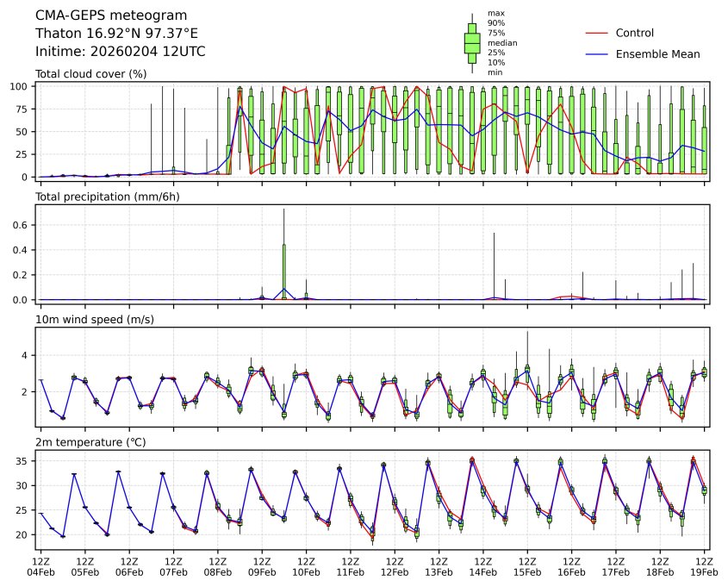Select the "Control" legend label

[x=634, y=33]
